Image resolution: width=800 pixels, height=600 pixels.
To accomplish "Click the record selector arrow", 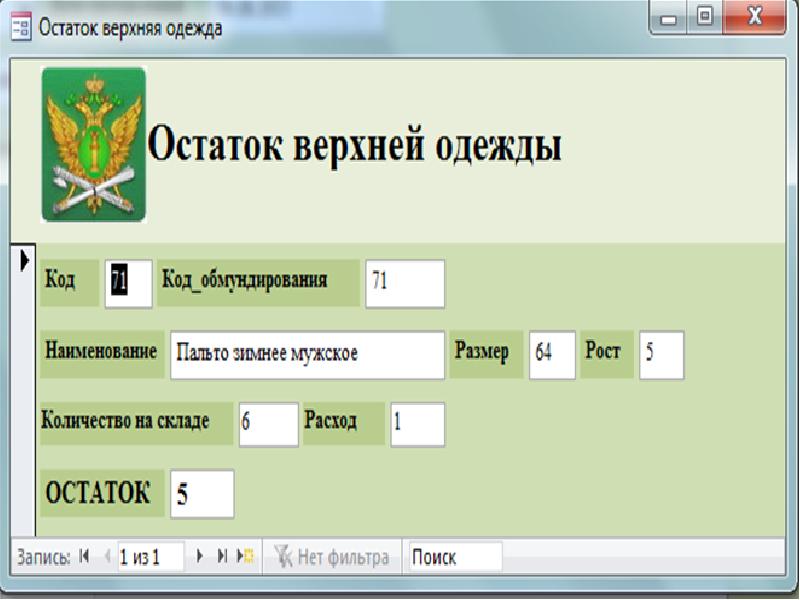I will [x=23, y=260].
